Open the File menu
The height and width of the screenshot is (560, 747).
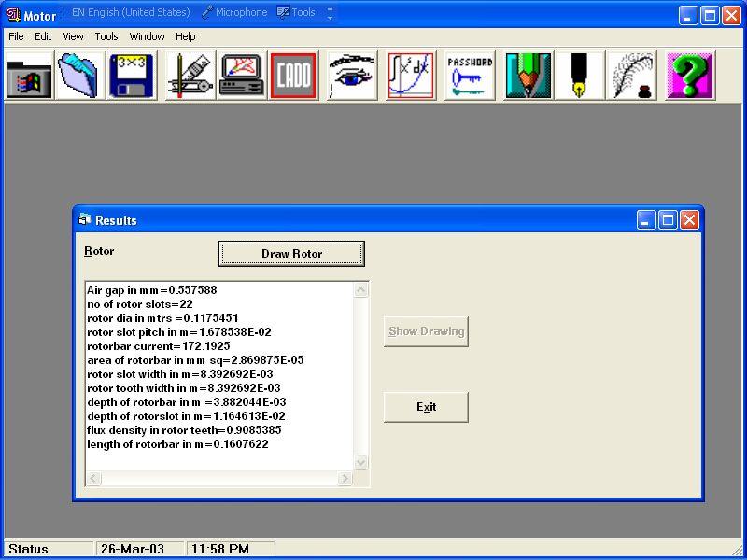pyautogui.click(x=16, y=36)
